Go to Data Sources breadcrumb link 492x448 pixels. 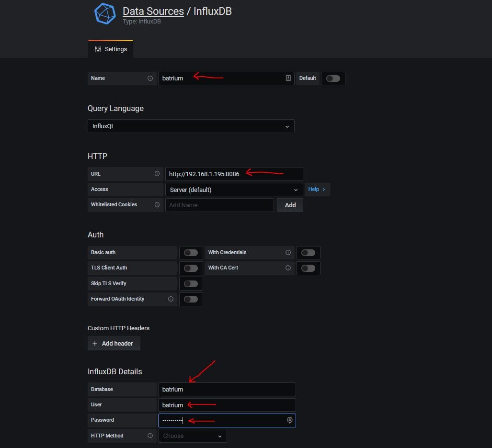153,11
